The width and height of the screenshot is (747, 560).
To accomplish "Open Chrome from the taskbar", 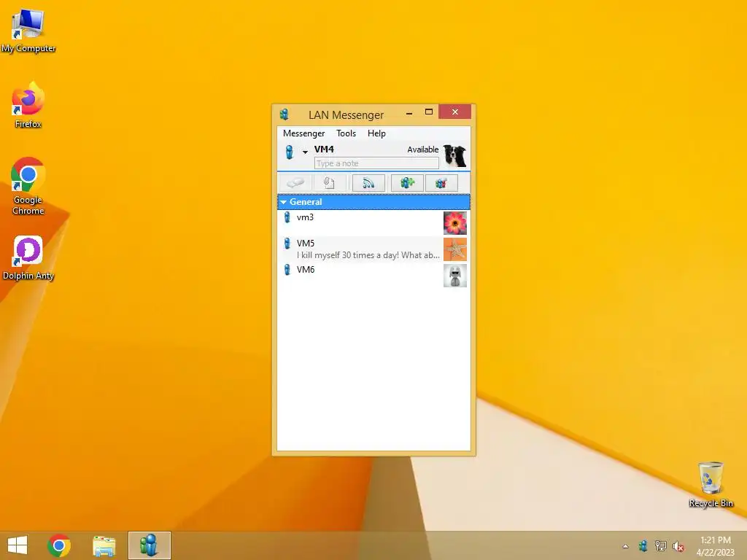I will point(59,545).
